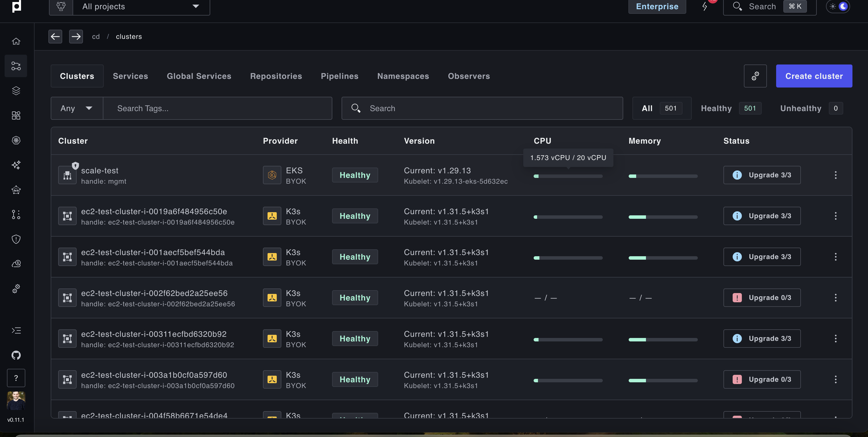Click the clusters Search input field

[x=482, y=108]
